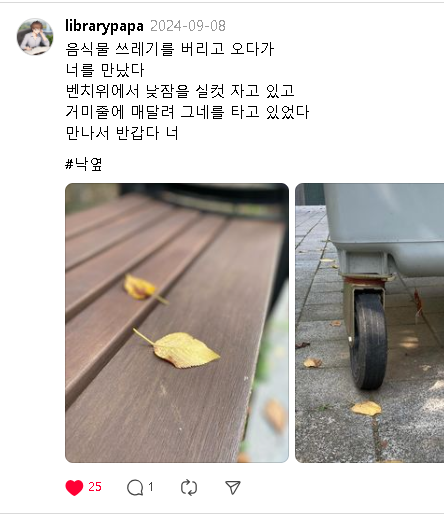Click the line starting with 거미줄에
Viewport: 444px width, 517px height.
187,112
